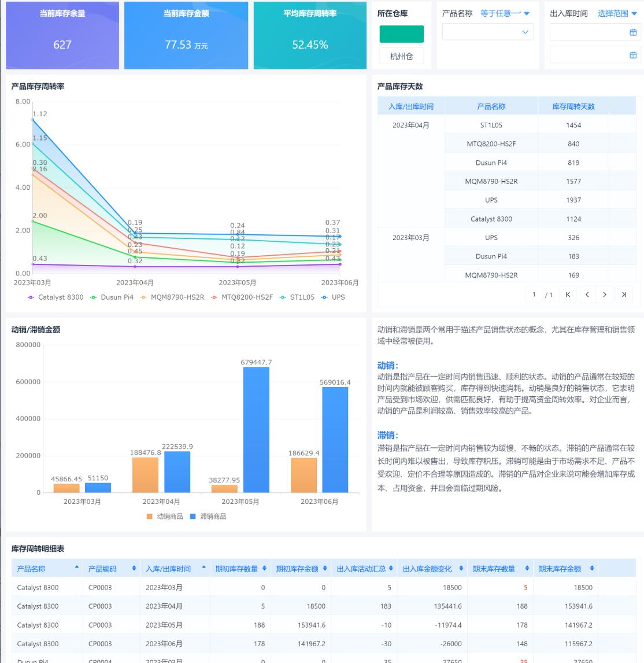The height and width of the screenshot is (663, 644).
Task: Click the last-page pagination icon
Action: [x=624, y=294]
